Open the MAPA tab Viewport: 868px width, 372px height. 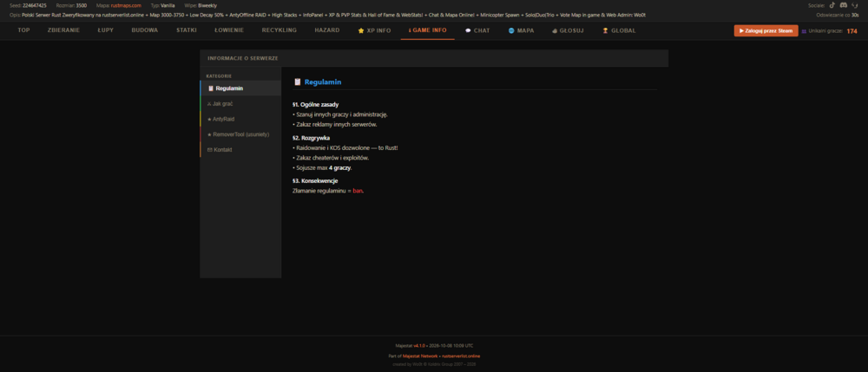(x=521, y=30)
